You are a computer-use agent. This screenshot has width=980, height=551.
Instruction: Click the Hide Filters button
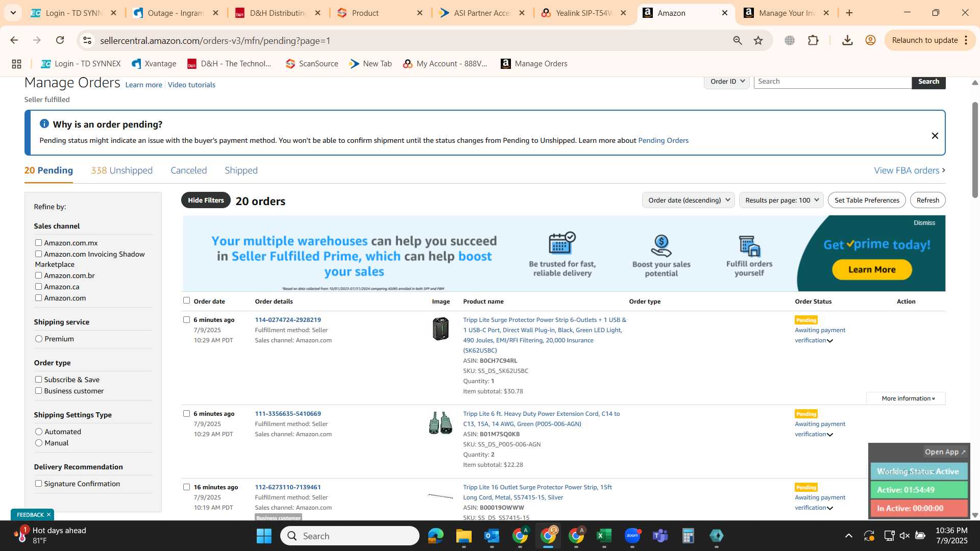coord(206,200)
